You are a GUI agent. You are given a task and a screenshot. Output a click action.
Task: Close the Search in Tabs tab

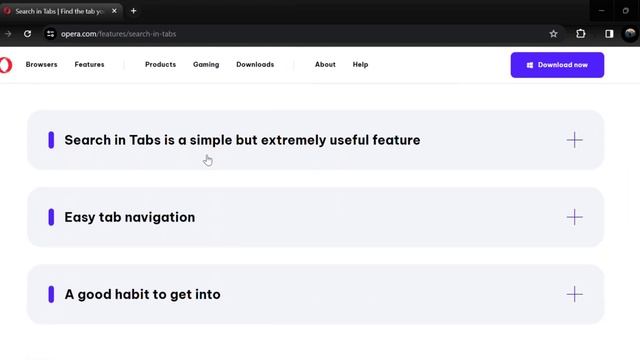(x=114, y=11)
